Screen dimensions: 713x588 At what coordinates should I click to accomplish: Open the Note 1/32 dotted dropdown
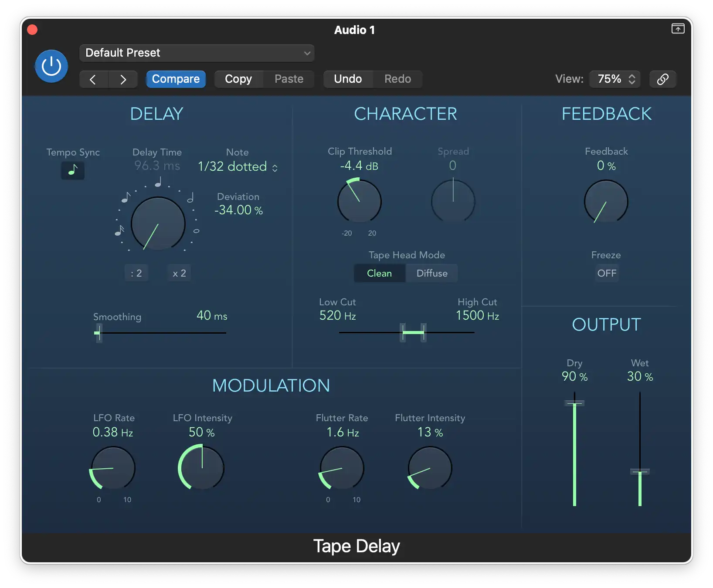(x=238, y=166)
